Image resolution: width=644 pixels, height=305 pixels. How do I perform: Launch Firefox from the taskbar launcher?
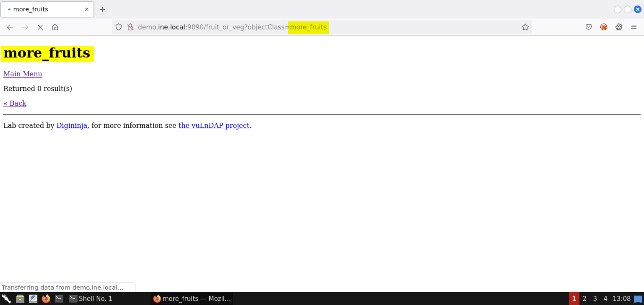[46, 299]
